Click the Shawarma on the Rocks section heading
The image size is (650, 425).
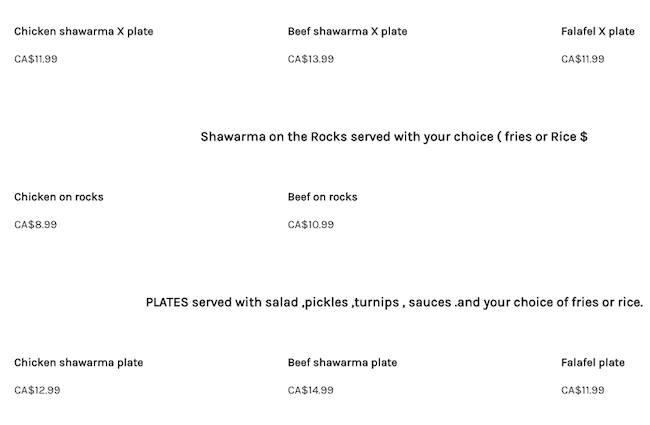pyautogui.click(x=393, y=137)
